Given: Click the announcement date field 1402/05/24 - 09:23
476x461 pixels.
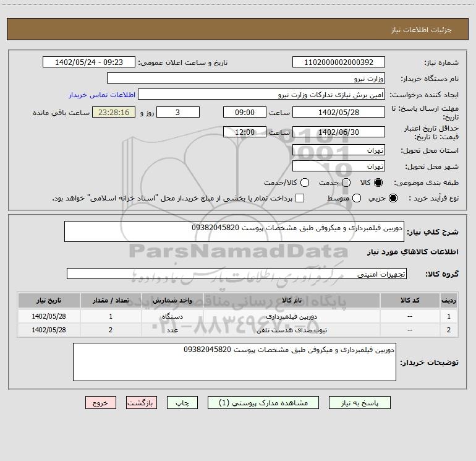Looking at the screenshot, I should 89,62.
